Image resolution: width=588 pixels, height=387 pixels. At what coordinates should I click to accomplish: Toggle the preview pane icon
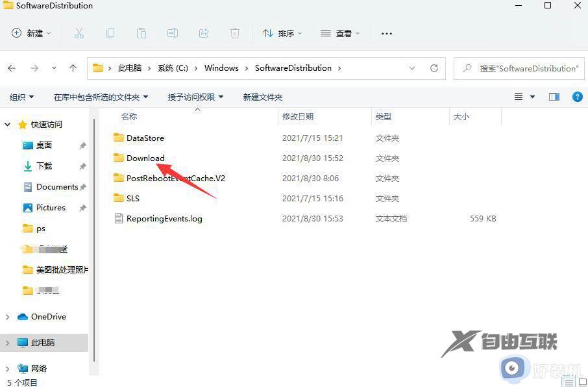(x=554, y=97)
